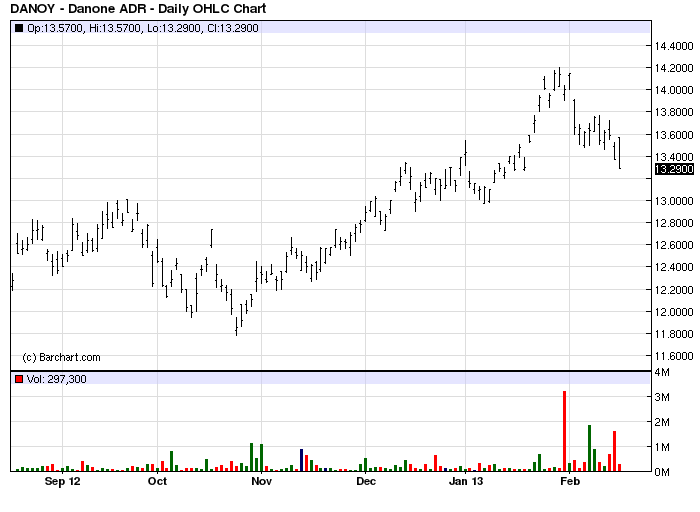Select the 'Op:13.5700' open value text
The image size is (700, 512).
click(55, 28)
